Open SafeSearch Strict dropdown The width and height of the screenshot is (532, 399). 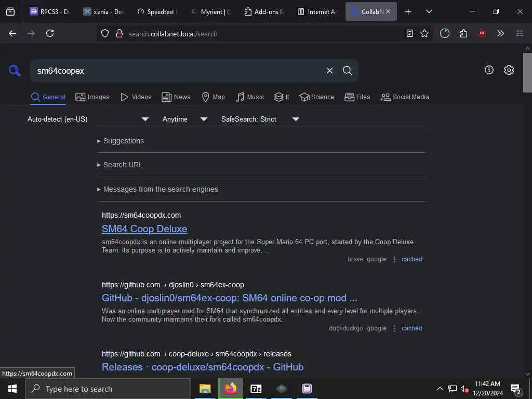[x=260, y=119]
